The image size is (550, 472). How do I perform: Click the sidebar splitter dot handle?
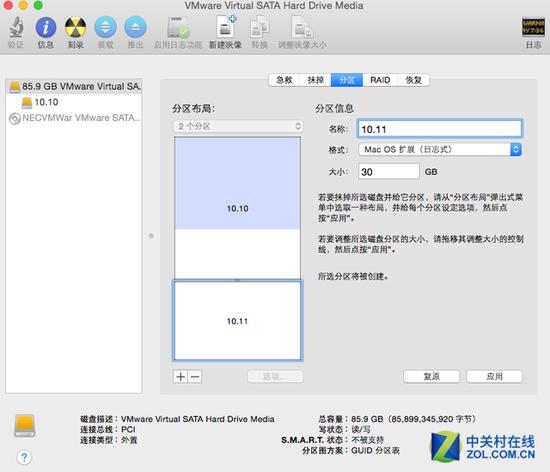tap(151, 236)
